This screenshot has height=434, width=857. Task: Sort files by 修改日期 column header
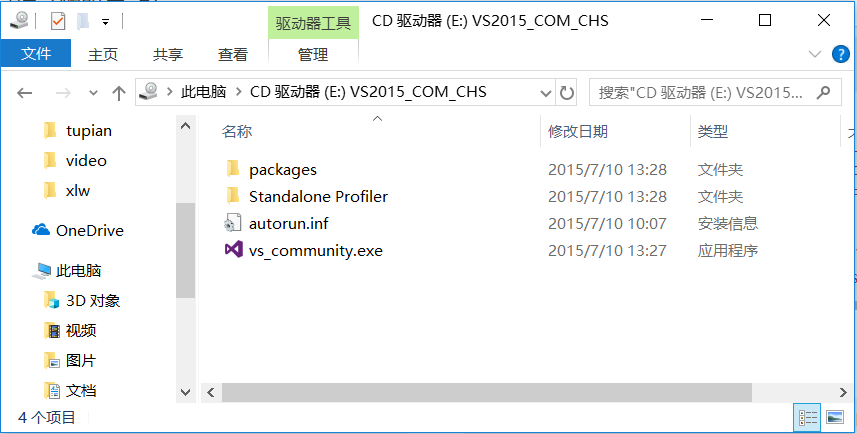pos(578,131)
